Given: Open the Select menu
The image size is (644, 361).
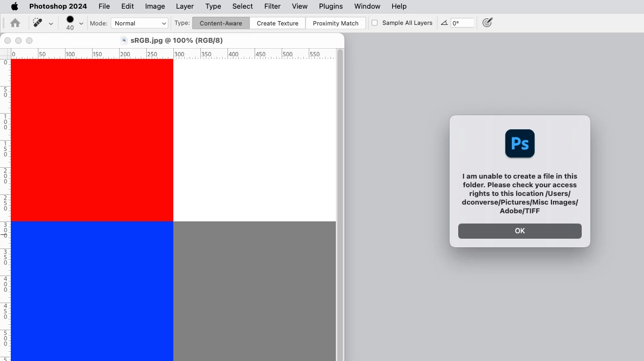Looking at the screenshot, I should coord(242,6).
